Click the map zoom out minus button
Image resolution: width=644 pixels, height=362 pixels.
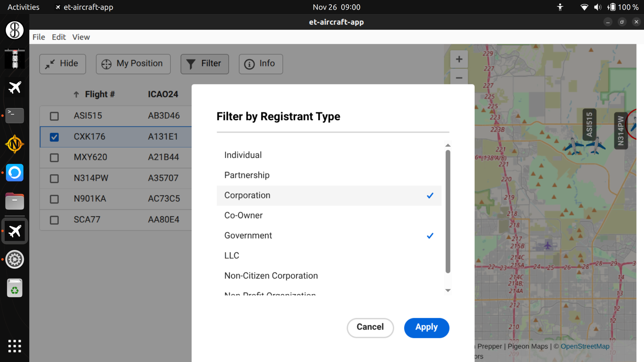tap(459, 78)
